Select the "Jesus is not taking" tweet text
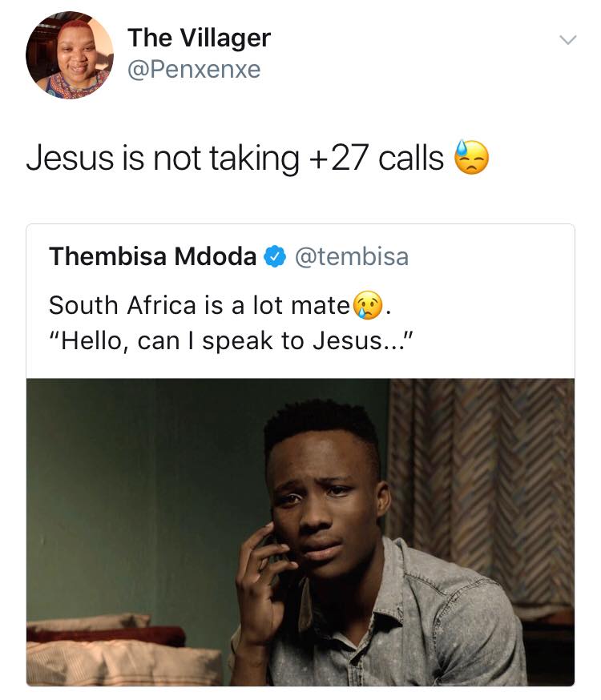The width and height of the screenshot is (601, 700). [x=160, y=159]
